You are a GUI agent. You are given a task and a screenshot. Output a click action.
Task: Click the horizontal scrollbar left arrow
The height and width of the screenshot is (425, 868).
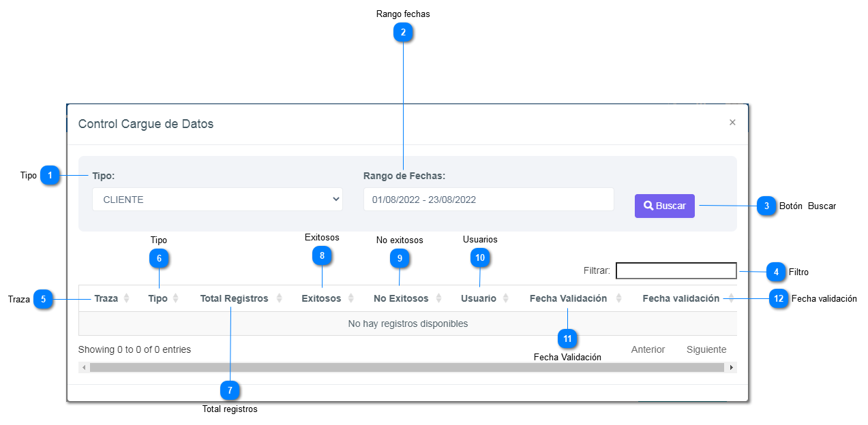(84, 368)
